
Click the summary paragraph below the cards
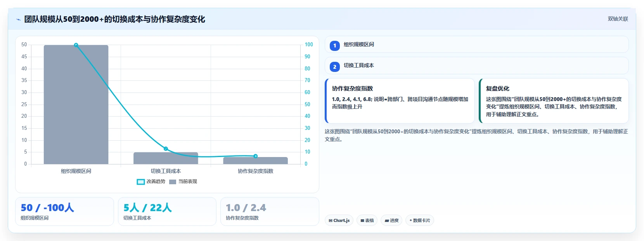(476, 135)
